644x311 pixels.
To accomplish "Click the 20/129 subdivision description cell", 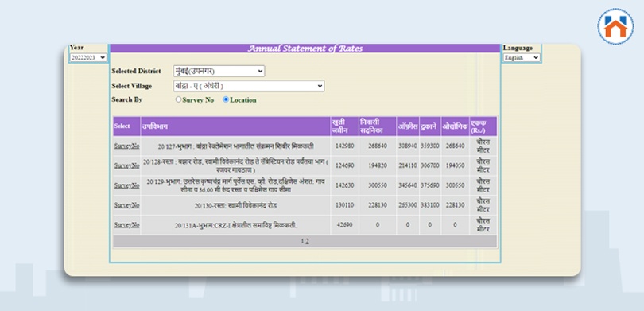I will pyautogui.click(x=235, y=185).
